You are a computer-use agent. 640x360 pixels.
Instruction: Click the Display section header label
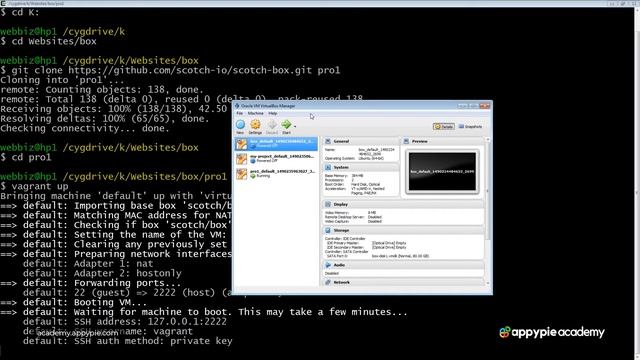click(341, 204)
